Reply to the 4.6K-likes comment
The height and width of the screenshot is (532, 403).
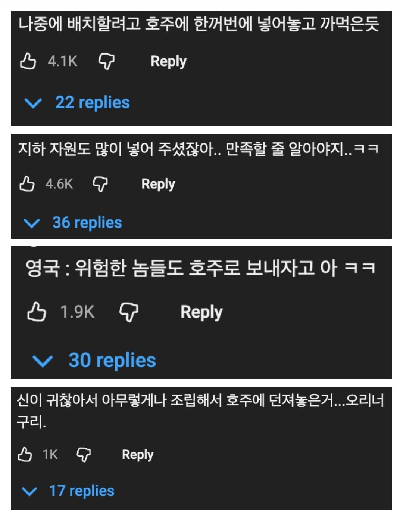coord(158,184)
